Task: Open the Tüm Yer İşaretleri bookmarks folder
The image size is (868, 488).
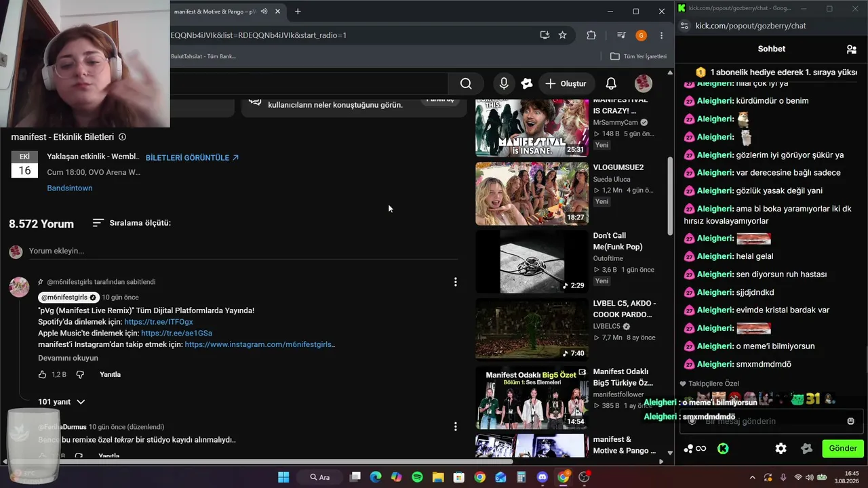Action: [x=638, y=56]
